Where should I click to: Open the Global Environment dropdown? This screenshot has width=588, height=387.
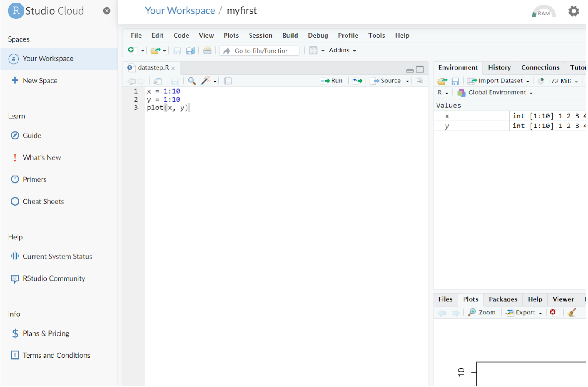tap(495, 93)
